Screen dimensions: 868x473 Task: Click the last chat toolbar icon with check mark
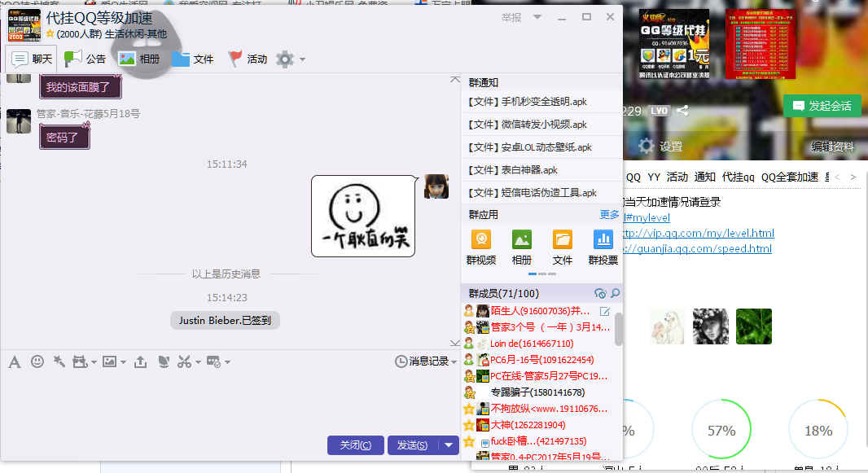coord(213,361)
